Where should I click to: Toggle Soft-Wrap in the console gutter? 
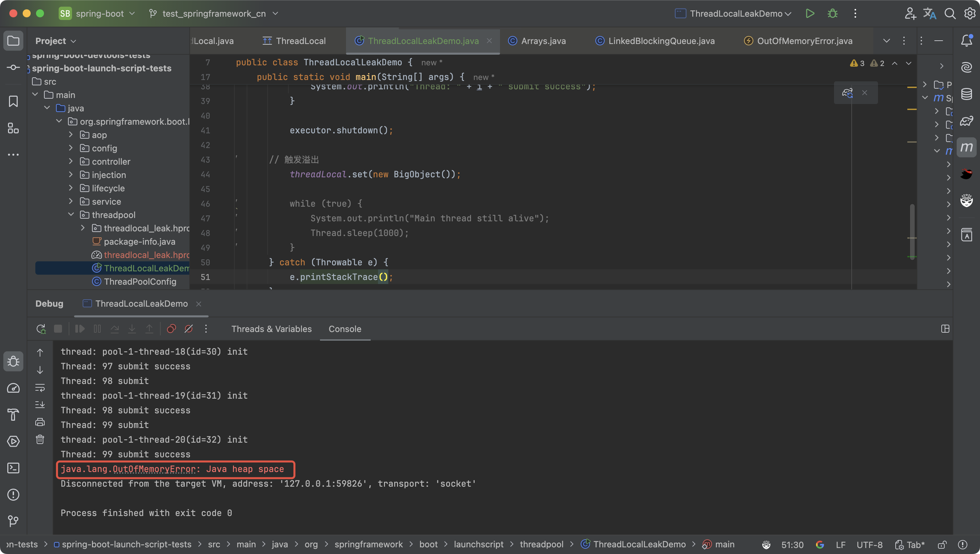(x=40, y=387)
